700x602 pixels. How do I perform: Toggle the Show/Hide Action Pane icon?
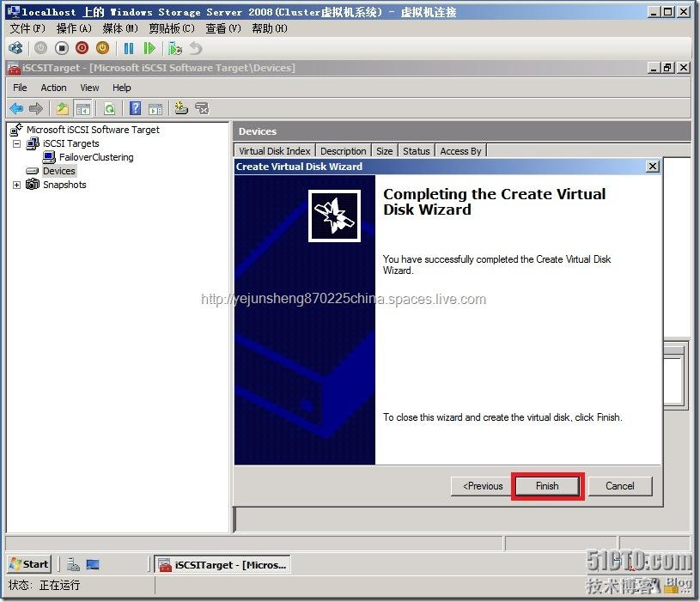tap(155, 108)
